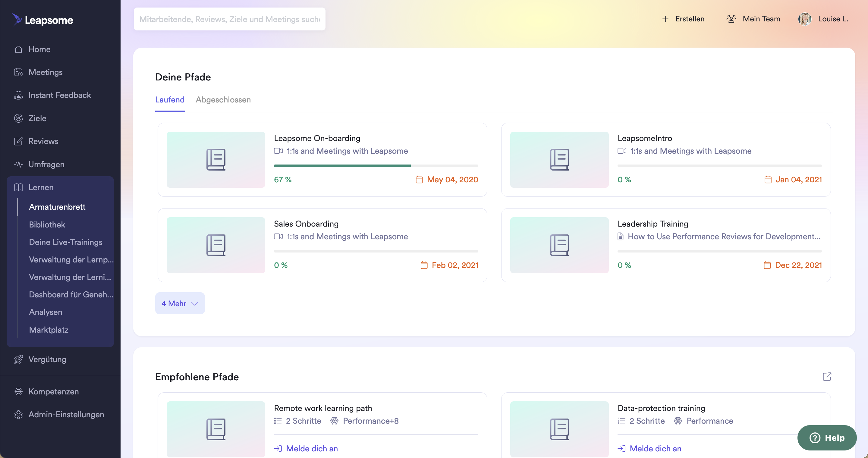Image resolution: width=868 pixels, height=458 pixels.
Task: Open Bibliothek submenu item
Action: pos(47,224)
